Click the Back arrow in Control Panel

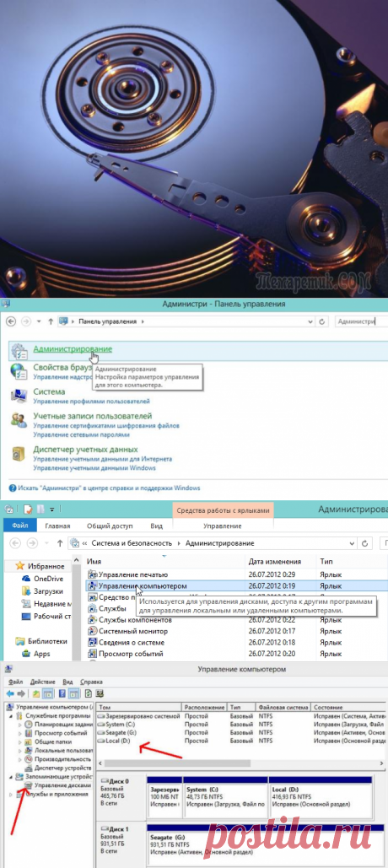pyautogui.click(x=11, y=321)
